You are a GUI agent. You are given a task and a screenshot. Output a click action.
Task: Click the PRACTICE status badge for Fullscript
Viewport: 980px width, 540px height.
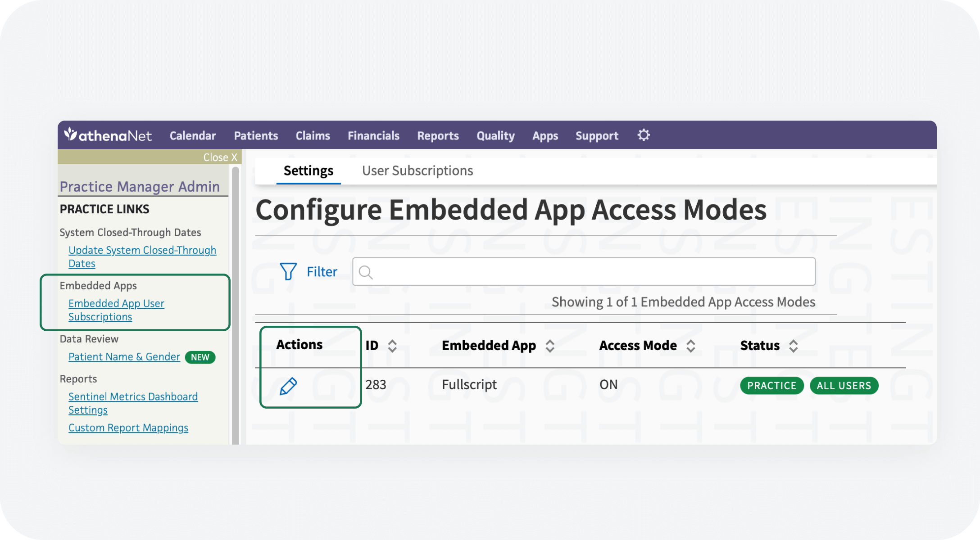click(771, 386)
